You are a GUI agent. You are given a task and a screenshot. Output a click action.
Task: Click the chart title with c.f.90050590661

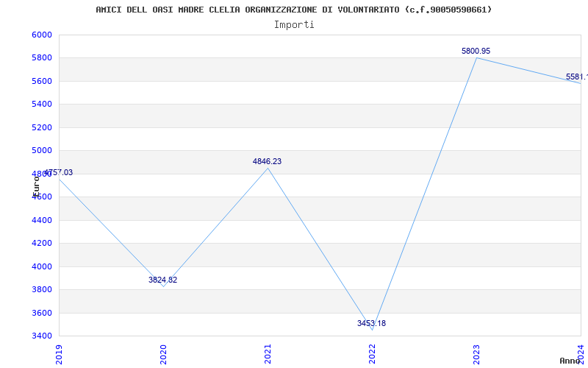pos(293,10)
